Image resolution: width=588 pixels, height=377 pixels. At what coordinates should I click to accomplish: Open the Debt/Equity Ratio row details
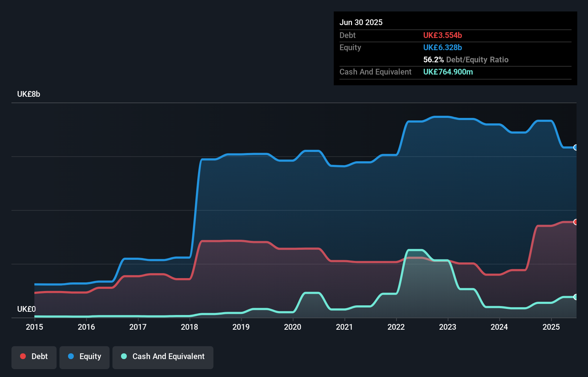[x=466, y=59]
